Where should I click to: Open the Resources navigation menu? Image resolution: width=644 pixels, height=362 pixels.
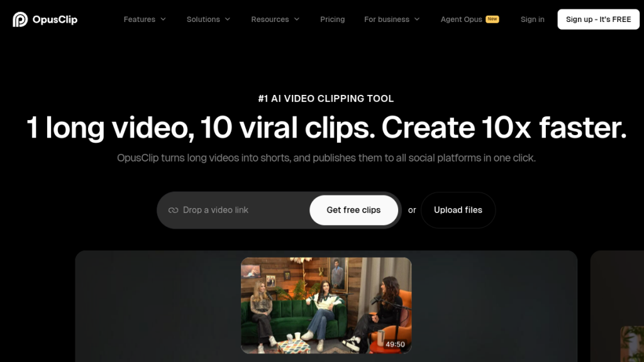(x=270, y=19)
